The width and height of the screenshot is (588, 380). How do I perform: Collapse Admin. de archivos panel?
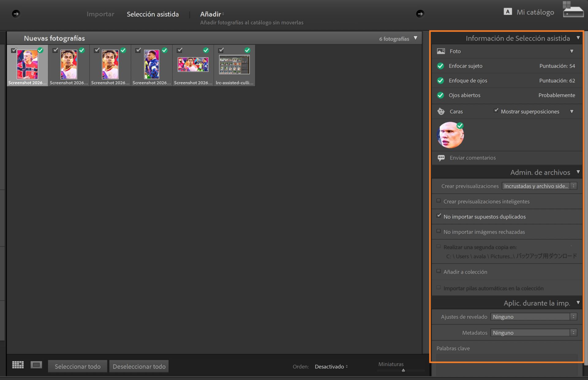tap(578, 172)
